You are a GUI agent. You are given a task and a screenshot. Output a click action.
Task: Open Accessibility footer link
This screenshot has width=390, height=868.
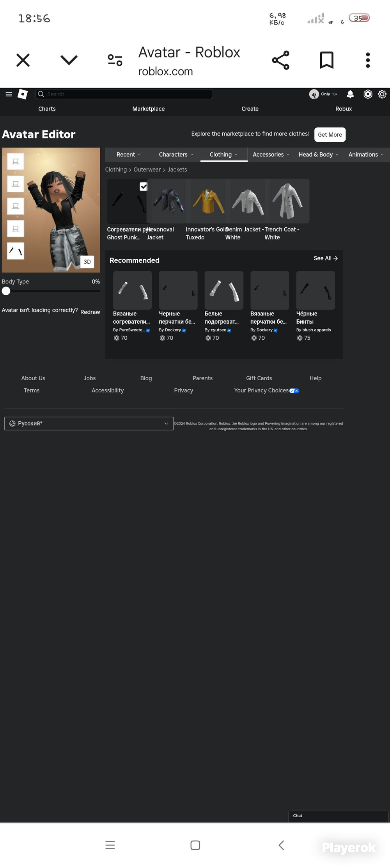108,390
